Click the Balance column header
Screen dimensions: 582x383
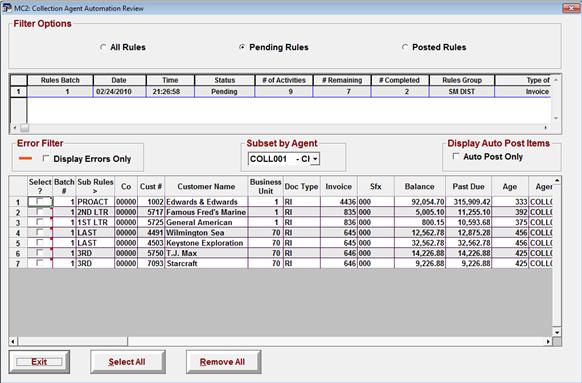(419, 186)
